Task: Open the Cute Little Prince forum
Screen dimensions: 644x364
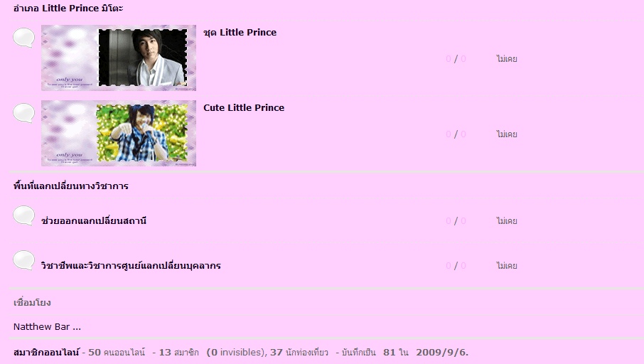Action: [244, 107]
